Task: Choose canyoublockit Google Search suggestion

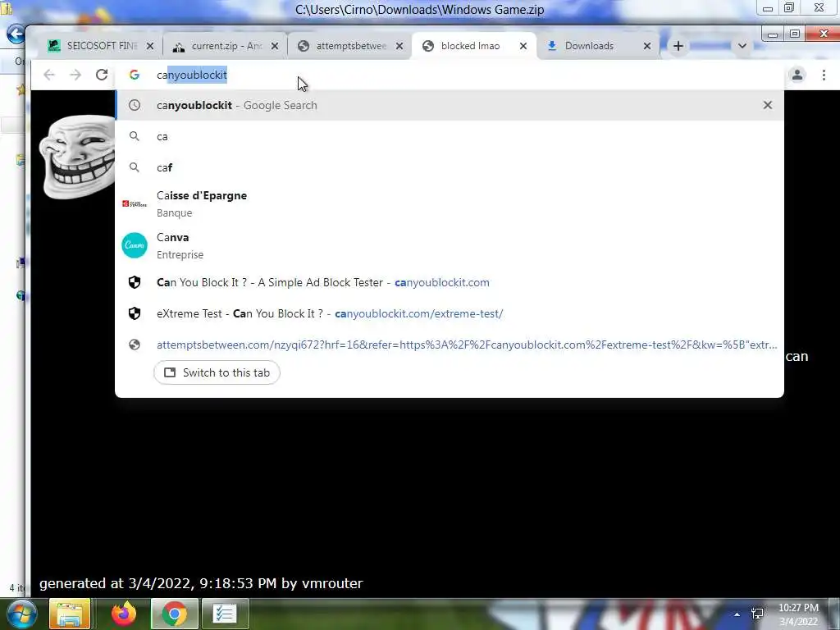Action: 450,105
